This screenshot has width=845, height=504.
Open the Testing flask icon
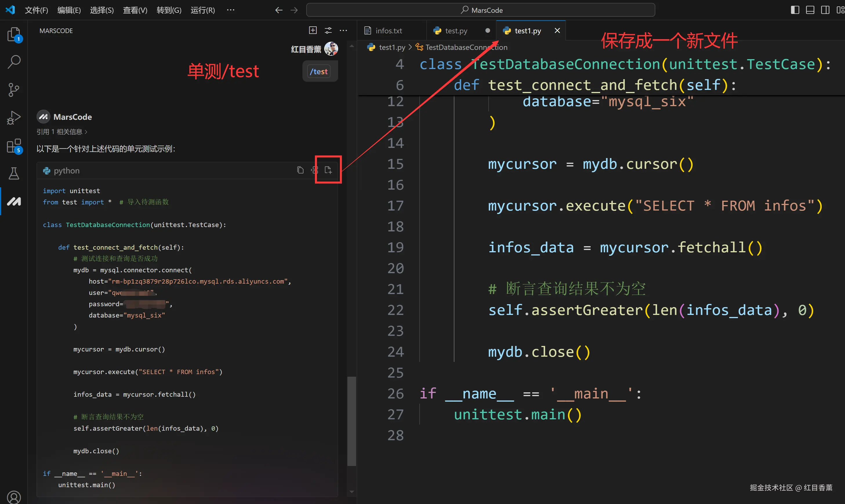14,173
